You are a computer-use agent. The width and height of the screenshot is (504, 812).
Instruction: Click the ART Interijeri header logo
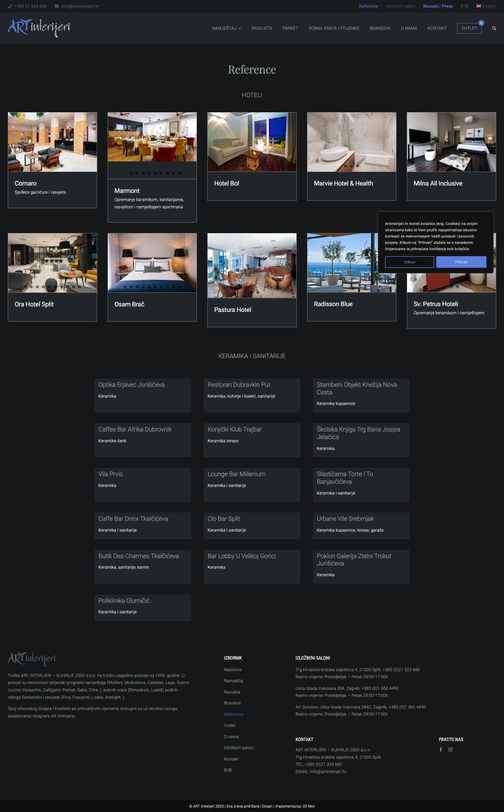pyautogui.click(x=39, y=28)
